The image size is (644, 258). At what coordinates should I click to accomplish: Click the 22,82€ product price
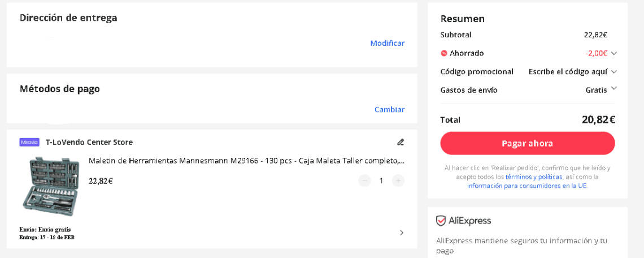coord(101,180)
